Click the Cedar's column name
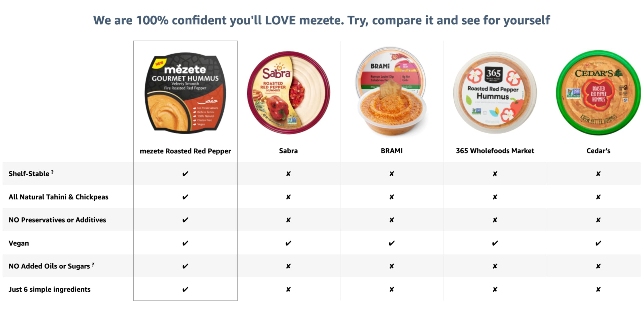The height and width of the screenshot is (322, 644). click(598, 151)
